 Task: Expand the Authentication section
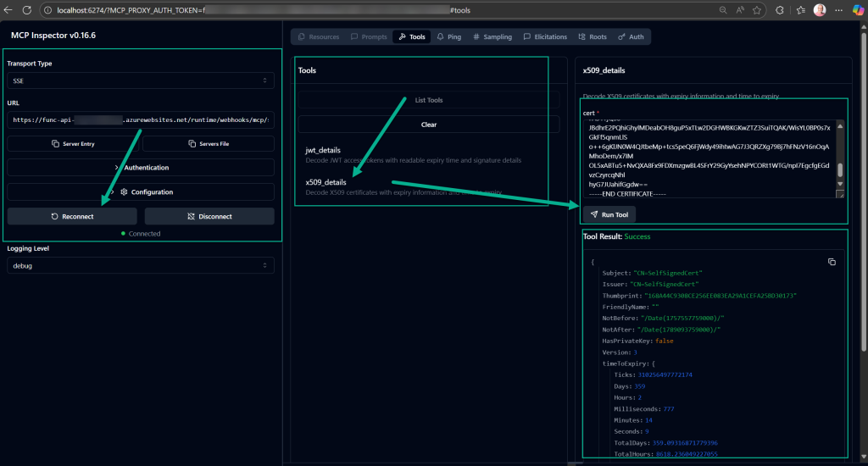[x=141, y=168]
